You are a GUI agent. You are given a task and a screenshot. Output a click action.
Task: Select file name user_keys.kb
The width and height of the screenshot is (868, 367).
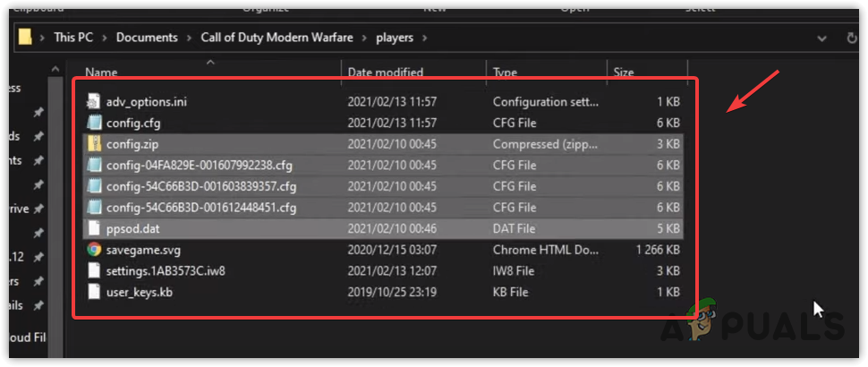(x=140, y=292)
